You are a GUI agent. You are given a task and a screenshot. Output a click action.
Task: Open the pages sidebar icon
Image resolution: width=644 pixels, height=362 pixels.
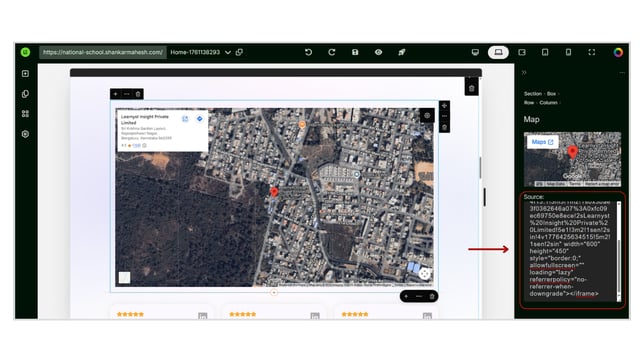pos(25,94)
